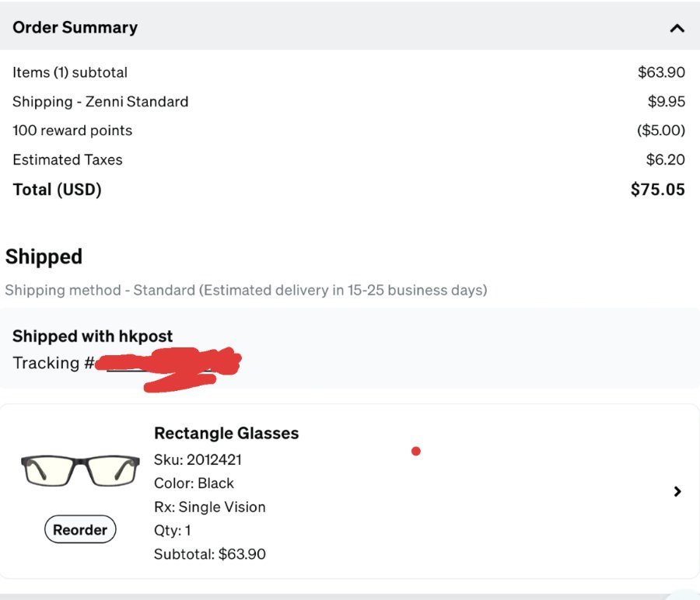Collapse the Order Summary section
The width and height of the screenshot is (700, 600).
pos(677,28)
